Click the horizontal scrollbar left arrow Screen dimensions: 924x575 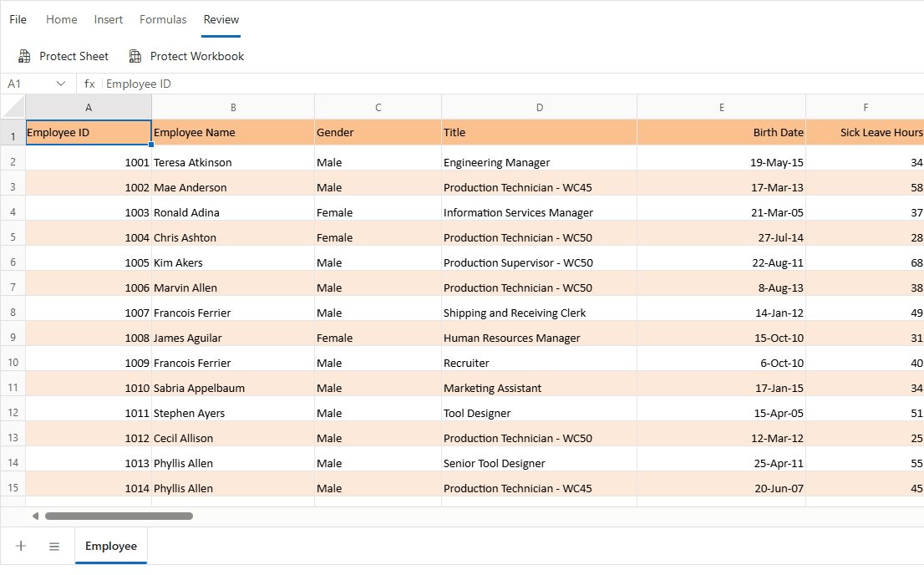click(35, 516)
